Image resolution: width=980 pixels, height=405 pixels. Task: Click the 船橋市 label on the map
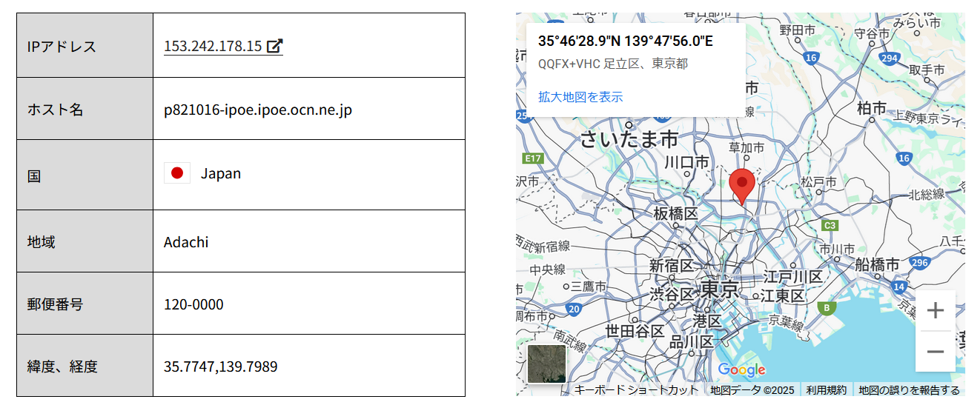coord(877,264)
